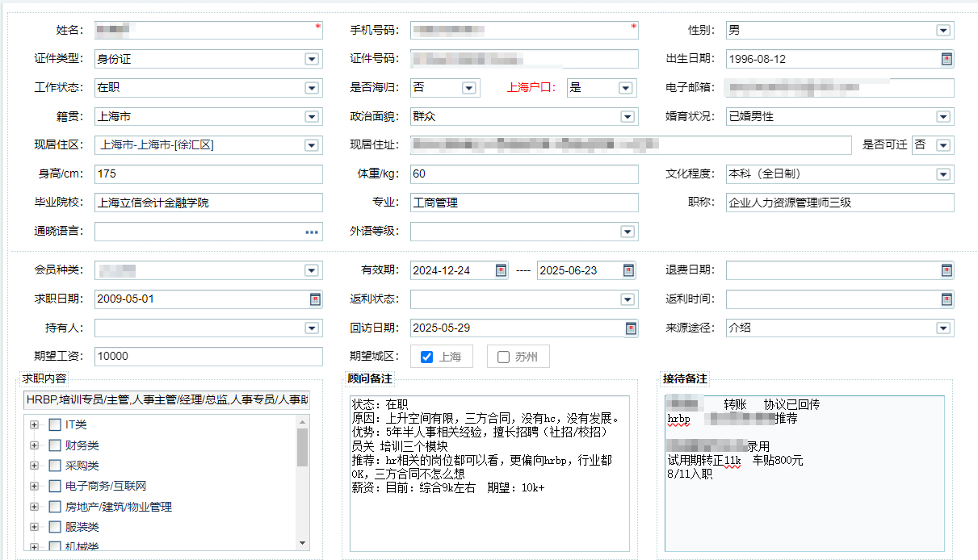Click the 手机号码 input field
Image resolution: width=978 pixels, height=560 pixels.
(524, 31)
